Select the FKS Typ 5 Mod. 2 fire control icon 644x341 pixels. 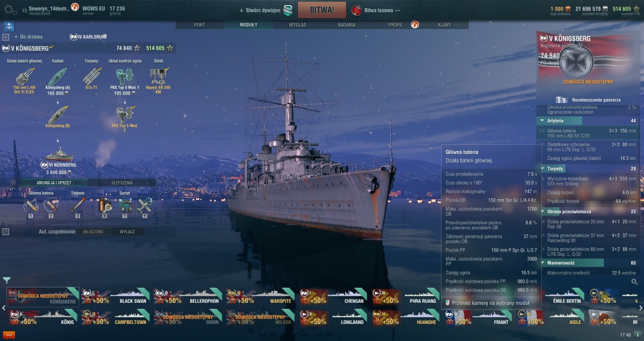pos(125,115)
